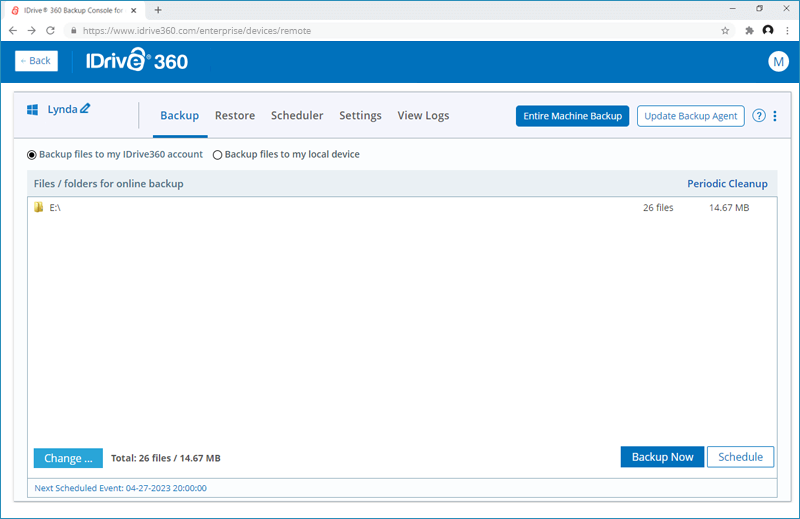This screenshot has width=800, height=519.
Task: Open the browser profile icon
Action: coord(767,31)
